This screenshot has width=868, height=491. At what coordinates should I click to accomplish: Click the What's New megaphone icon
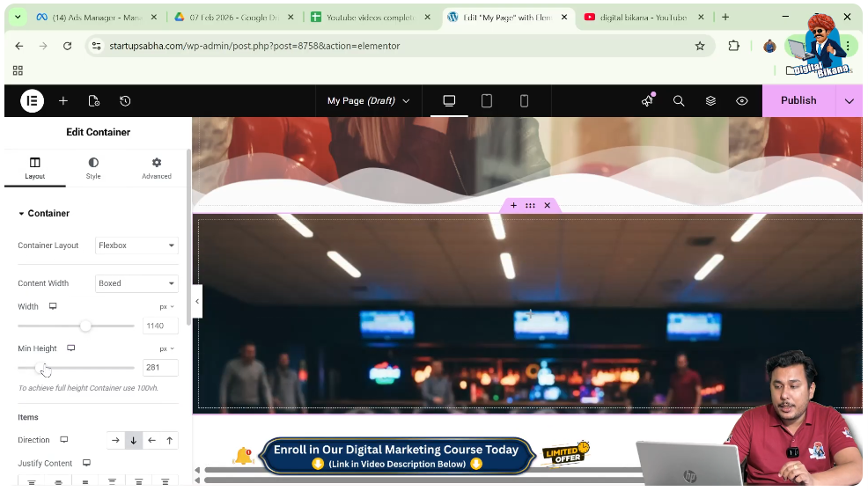coord(648,101)
